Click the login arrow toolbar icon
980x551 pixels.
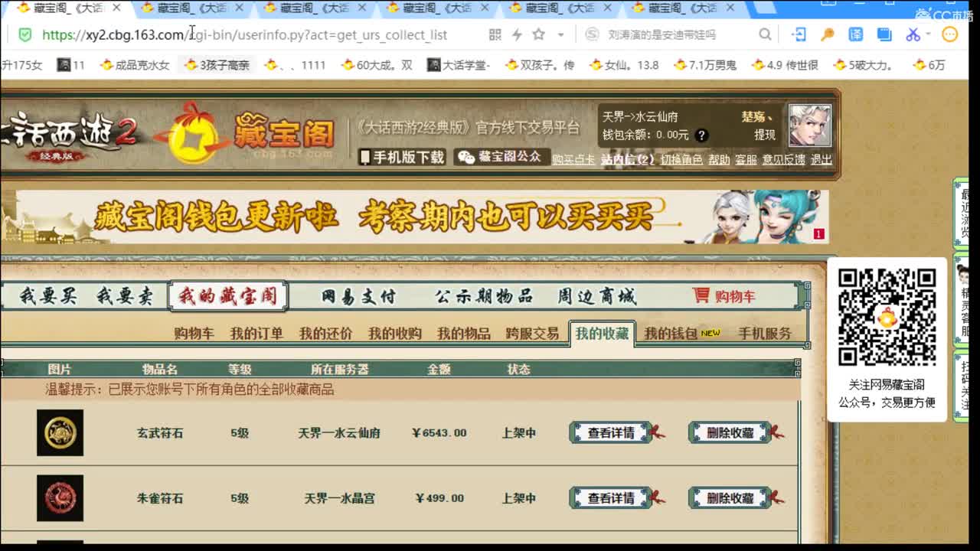(x=799, y=34)
